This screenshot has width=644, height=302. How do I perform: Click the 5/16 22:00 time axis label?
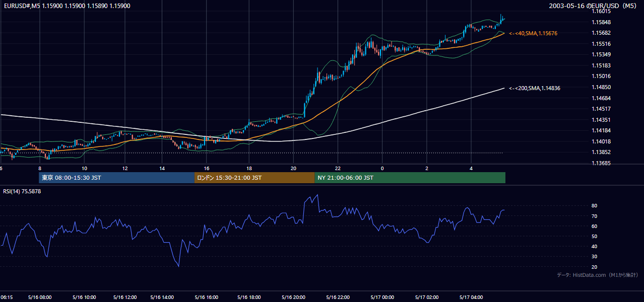(338, 297)
